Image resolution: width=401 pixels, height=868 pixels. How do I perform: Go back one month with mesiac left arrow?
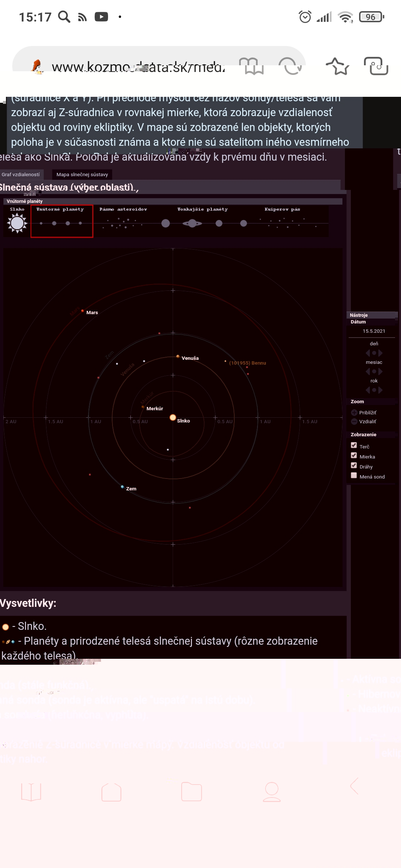(368, 372)
